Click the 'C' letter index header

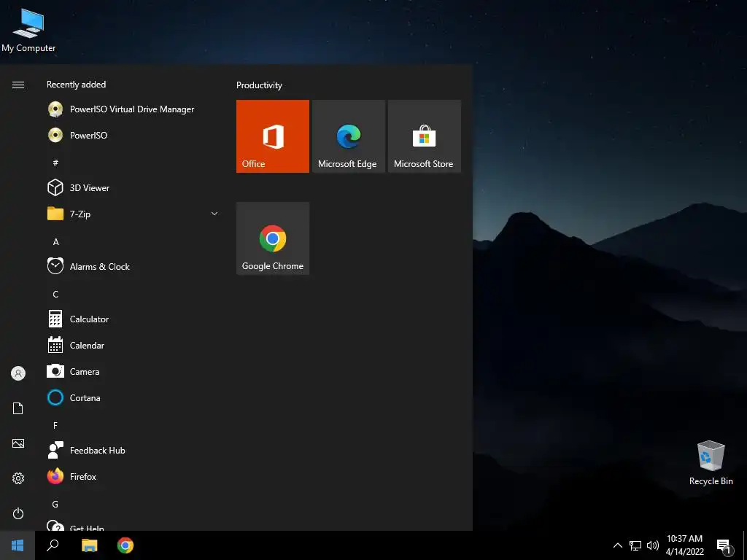click(55, 294)
